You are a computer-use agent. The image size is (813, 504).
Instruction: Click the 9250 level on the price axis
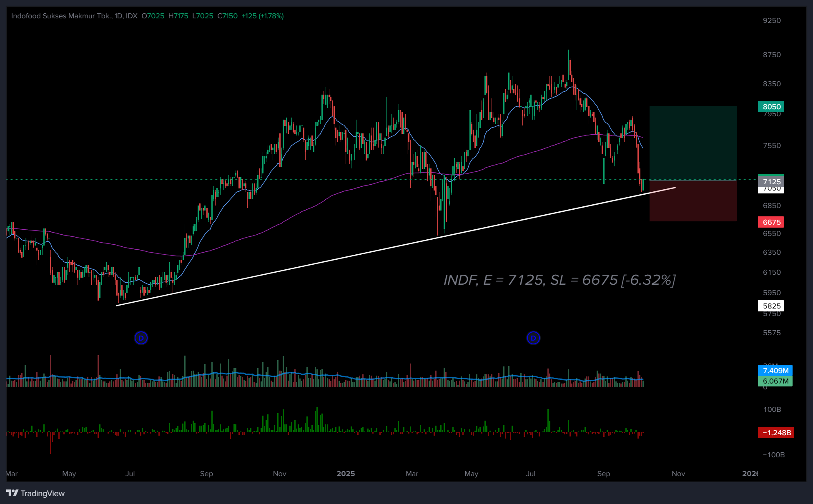click(772, 20)
